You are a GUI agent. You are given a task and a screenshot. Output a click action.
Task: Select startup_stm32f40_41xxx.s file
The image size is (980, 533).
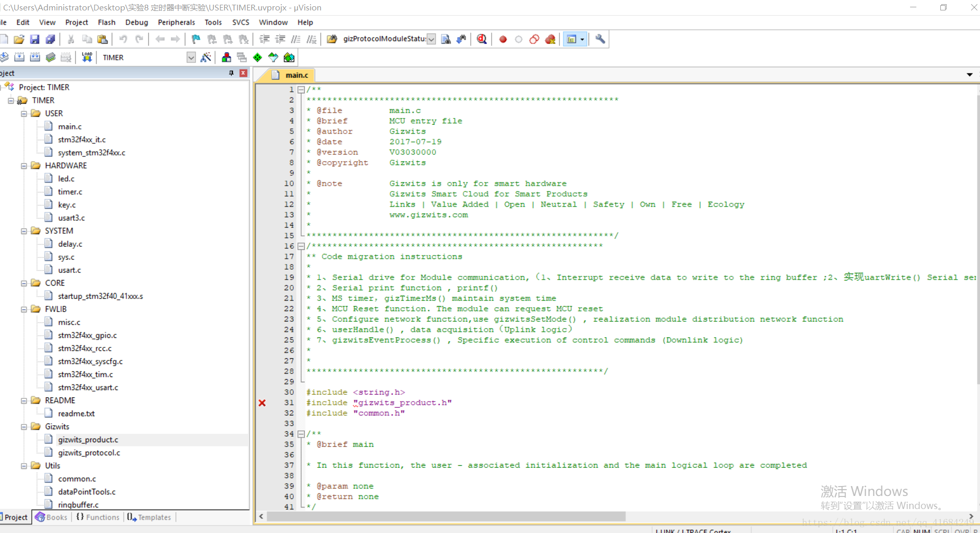[100, 296]
